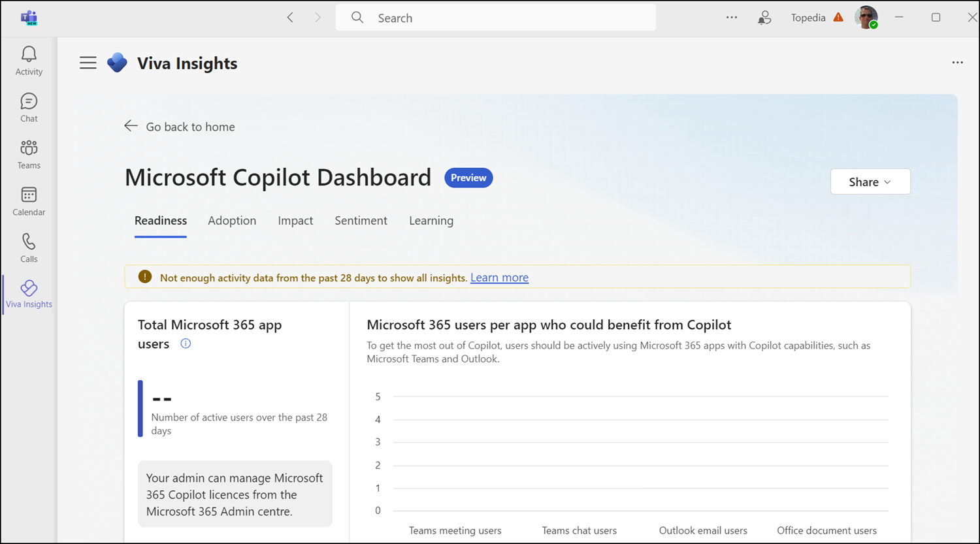980x544 pixels.
Task: Open the Activity feed in the sidebar
Action: click(x=28, y=60)
